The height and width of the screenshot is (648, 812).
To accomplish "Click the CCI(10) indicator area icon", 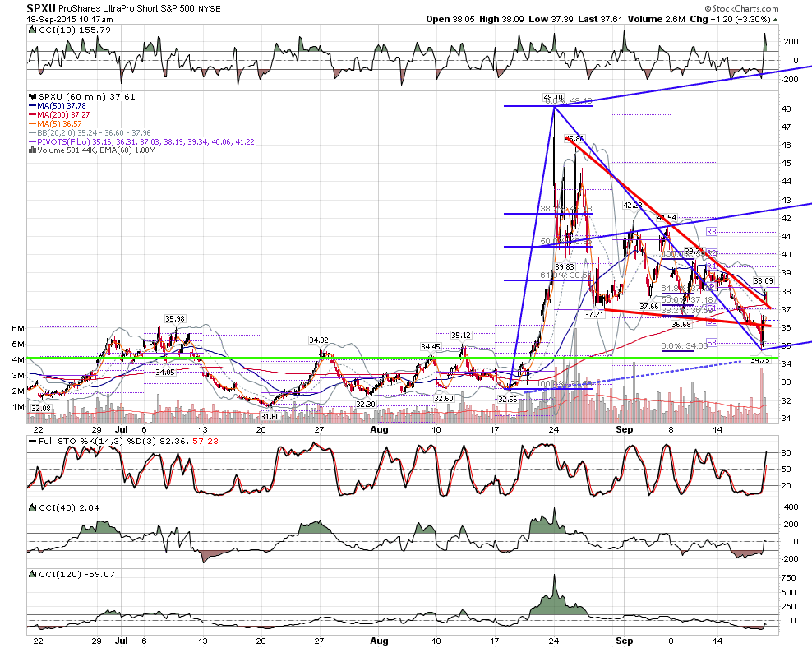I will (x=33, y=30).
